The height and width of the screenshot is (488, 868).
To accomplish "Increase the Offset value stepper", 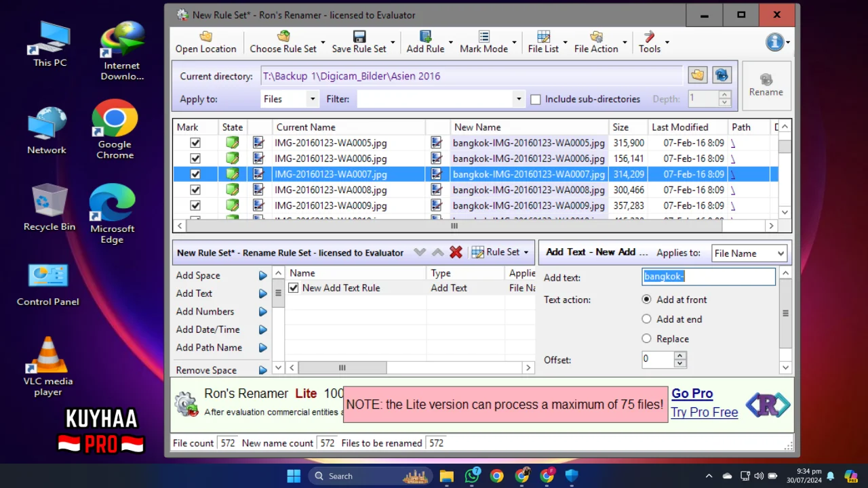I will click(680, 355).
